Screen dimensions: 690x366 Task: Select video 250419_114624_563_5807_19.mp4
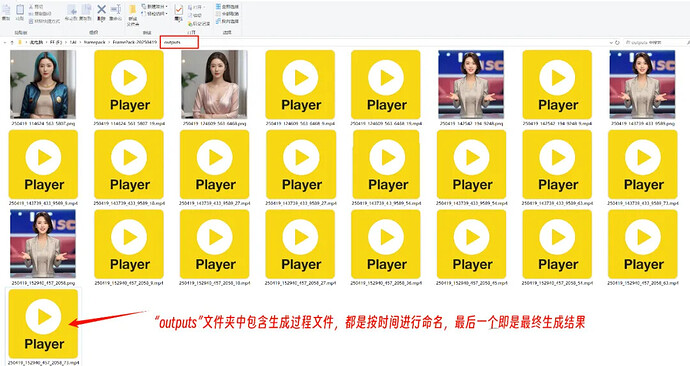[129, 88]
